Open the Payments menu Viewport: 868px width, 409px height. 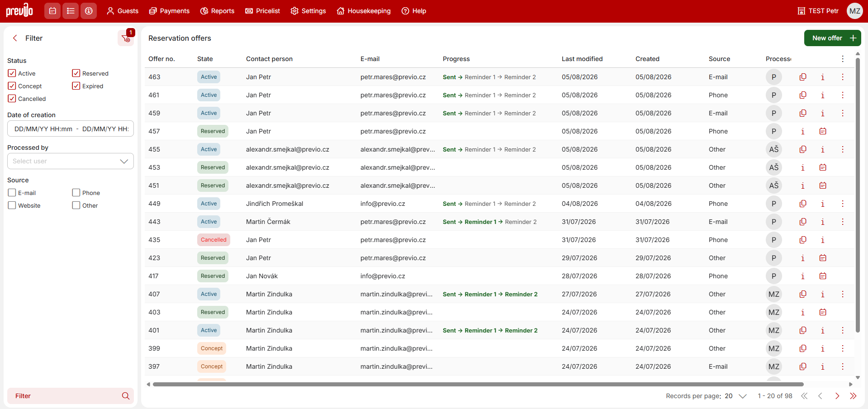(169, 11)
